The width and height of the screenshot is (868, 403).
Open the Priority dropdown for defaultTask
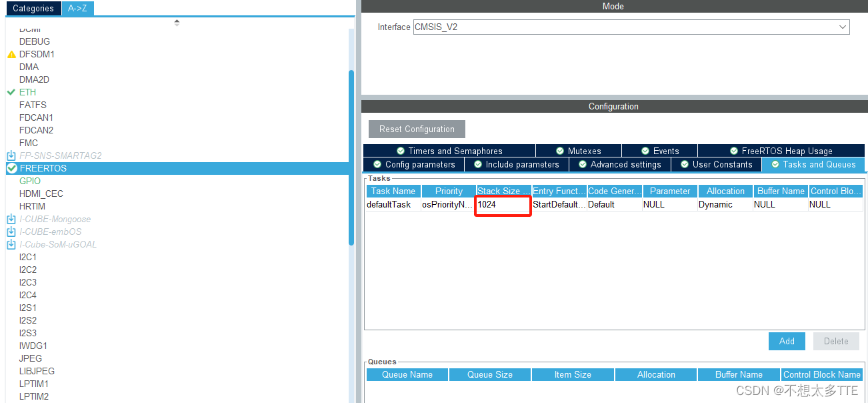[448, 204]
